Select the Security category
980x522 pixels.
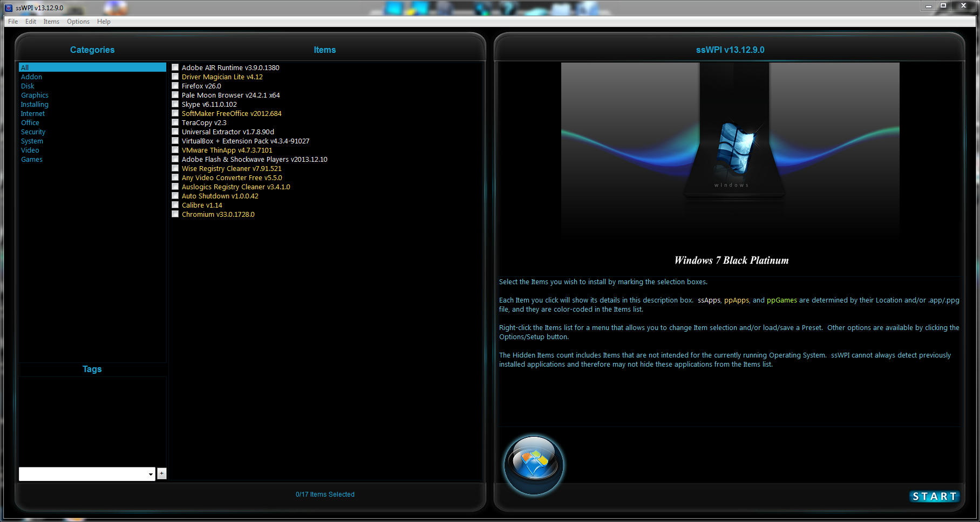tap(33, 132)
